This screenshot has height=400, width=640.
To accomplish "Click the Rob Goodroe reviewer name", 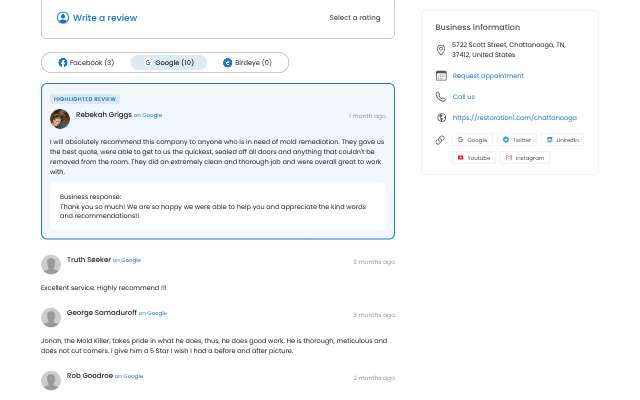I will [x=90, y=376].
